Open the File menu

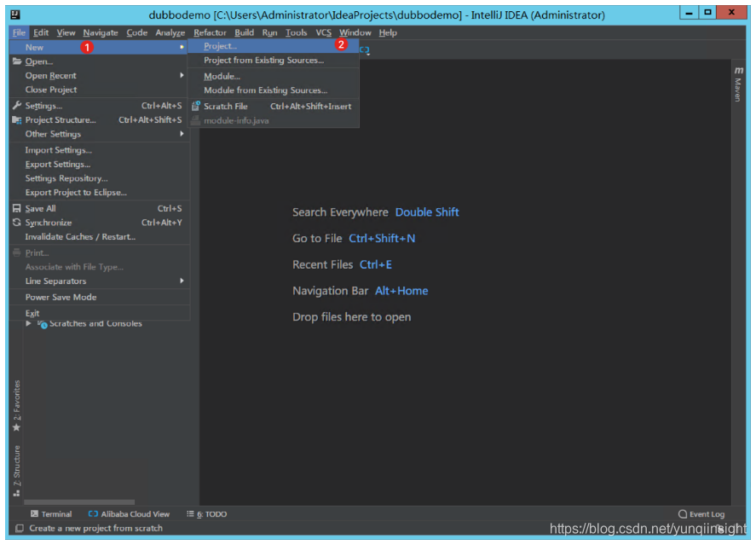point(19,32)
